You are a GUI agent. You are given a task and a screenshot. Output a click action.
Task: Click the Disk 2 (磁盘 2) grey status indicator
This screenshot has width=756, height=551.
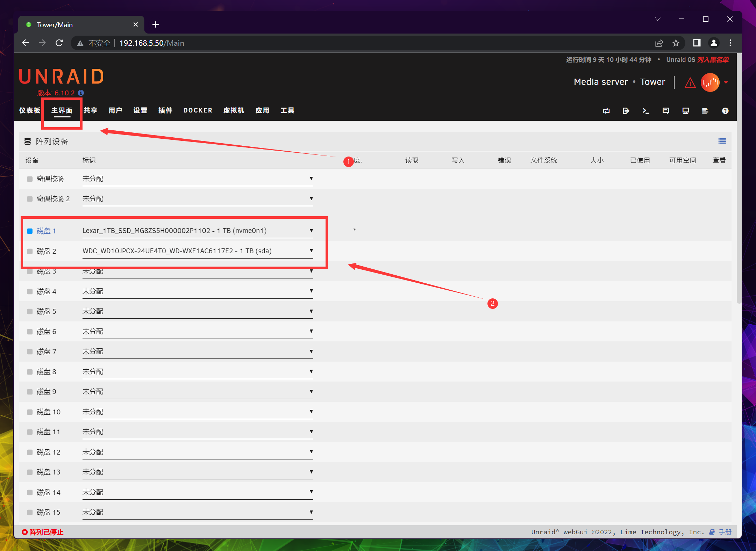click(30, 251)
